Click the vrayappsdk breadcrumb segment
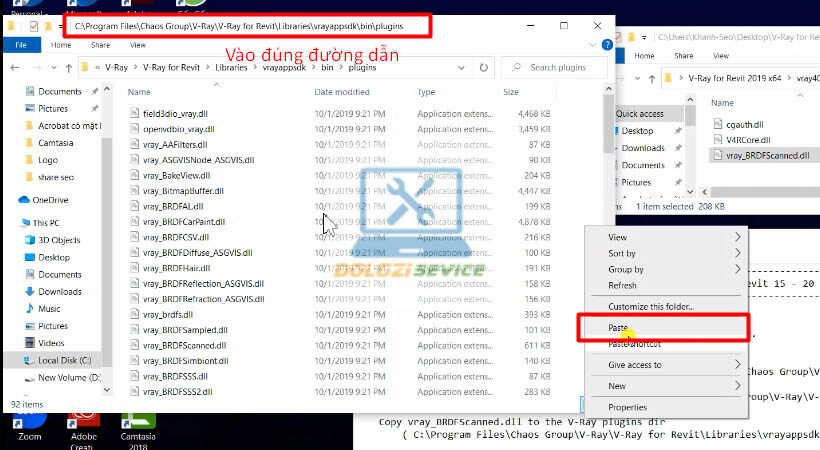Screen dimensions: 820x450 click(x=284, y=68)
